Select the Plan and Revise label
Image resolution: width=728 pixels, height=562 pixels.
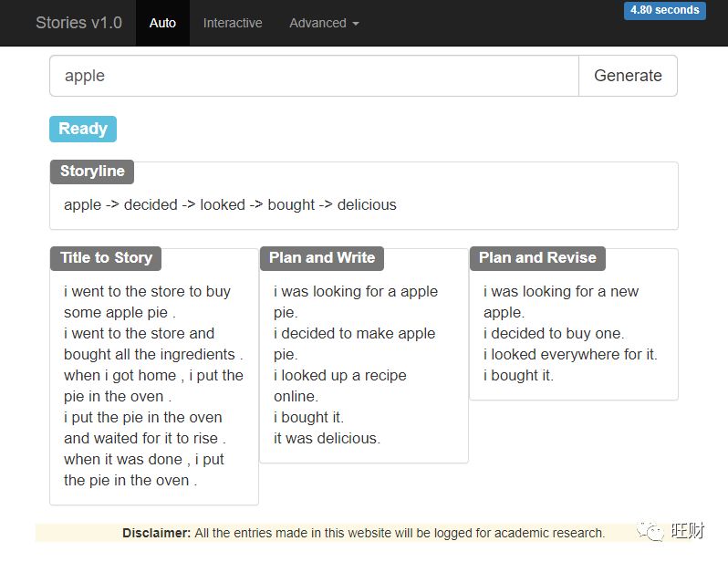(x=537, y=257)
